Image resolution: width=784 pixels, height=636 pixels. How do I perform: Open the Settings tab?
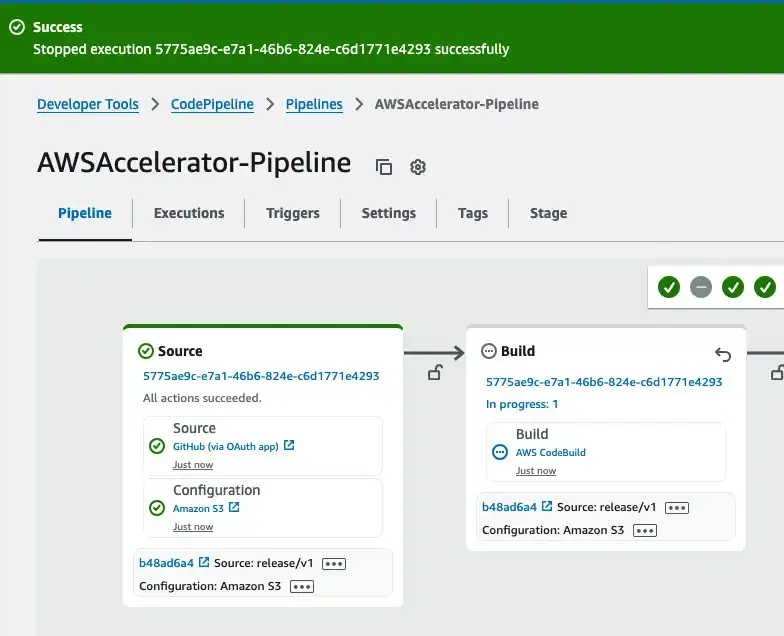[x=389, y=213]
